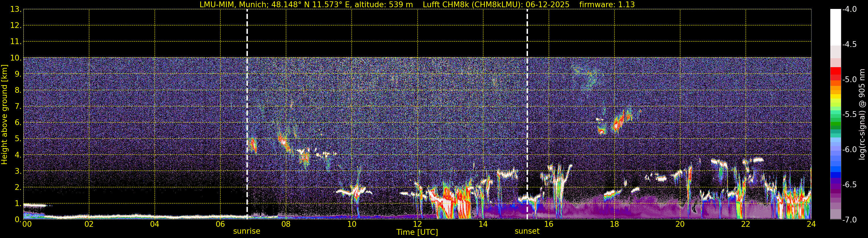
Task: Select the 'sunset' label below the time axis
Action: pos(527,231)
